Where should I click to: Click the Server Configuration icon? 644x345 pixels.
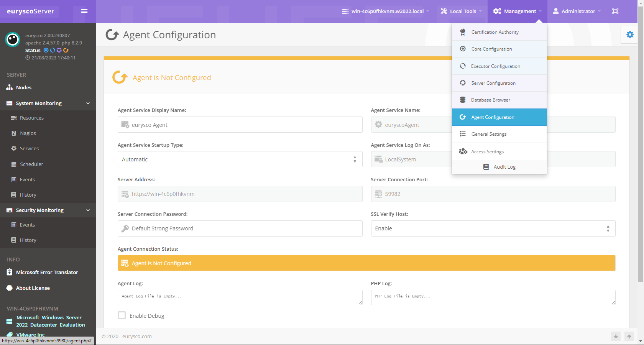[463, 83]
